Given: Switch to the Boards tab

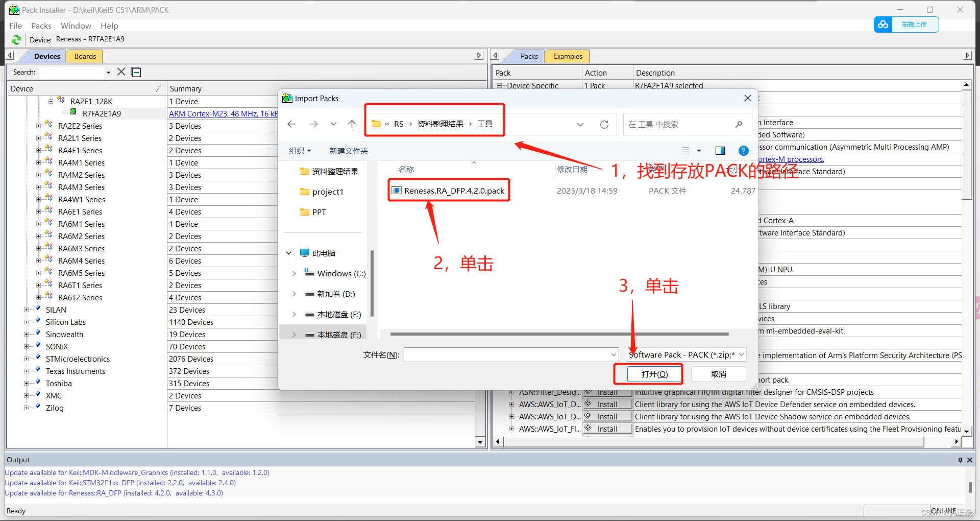Looking at the screenshot, I should (x=85, y=56).
